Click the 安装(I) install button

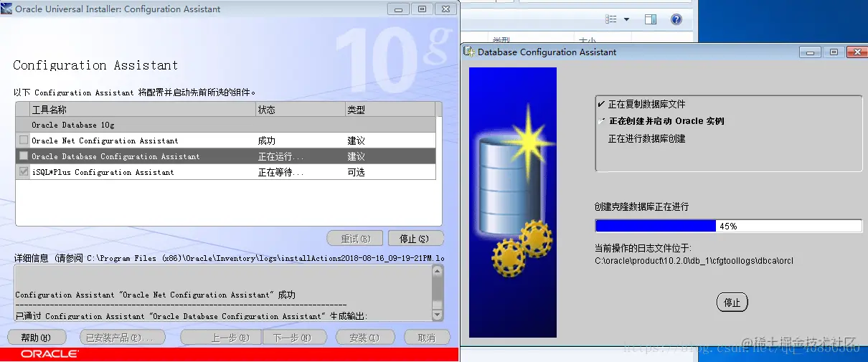(364, 338)
